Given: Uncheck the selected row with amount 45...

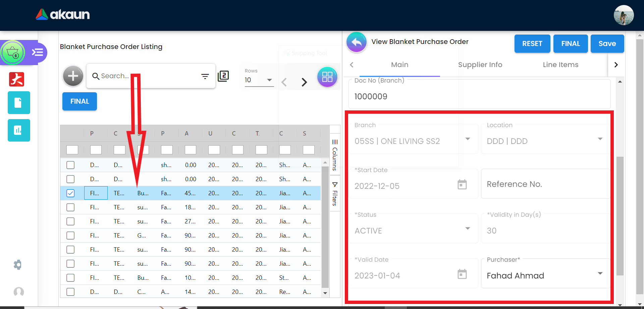Looking at the screenshot, I should coord(70,193).
